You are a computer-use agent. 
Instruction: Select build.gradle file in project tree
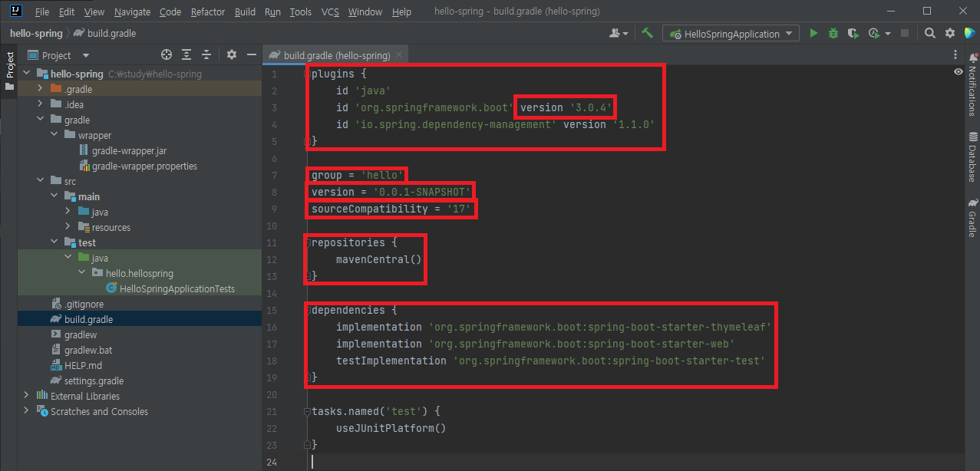[88, 319]
